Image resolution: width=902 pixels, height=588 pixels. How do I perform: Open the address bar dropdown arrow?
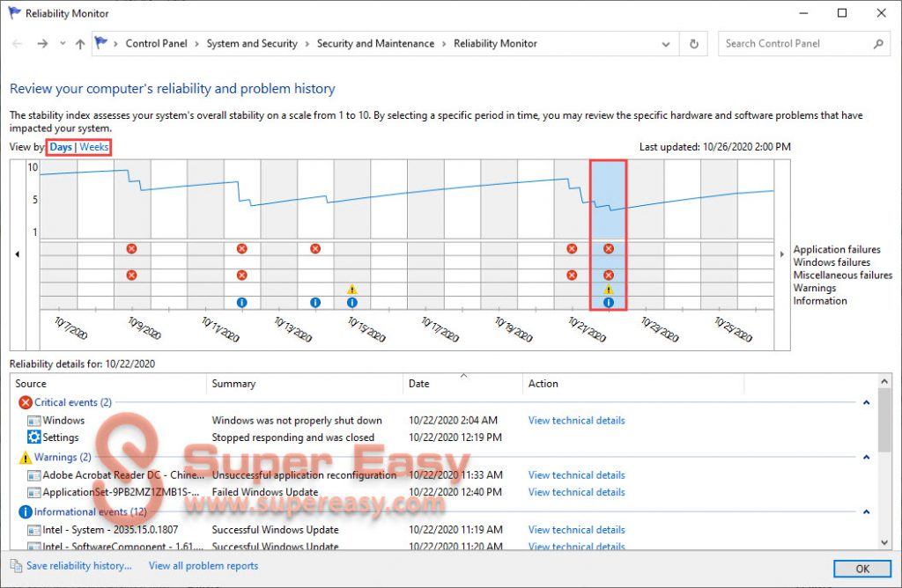point(666,43)
